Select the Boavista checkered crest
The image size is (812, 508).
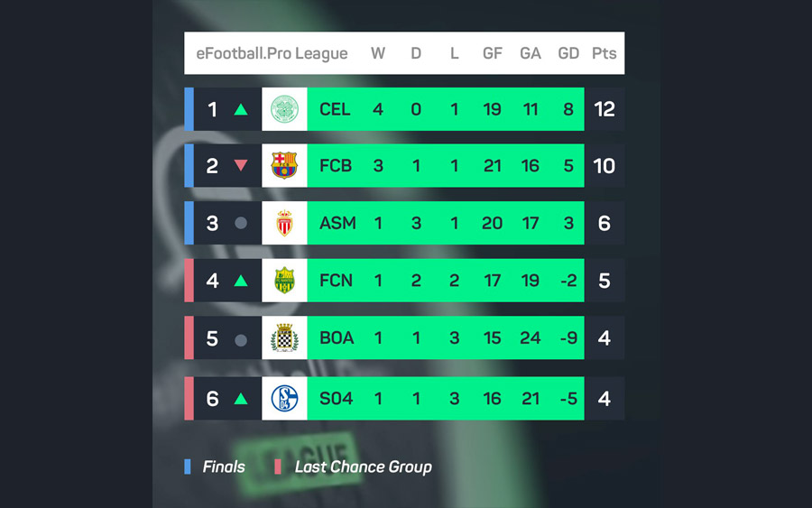(x=284, y=337)
